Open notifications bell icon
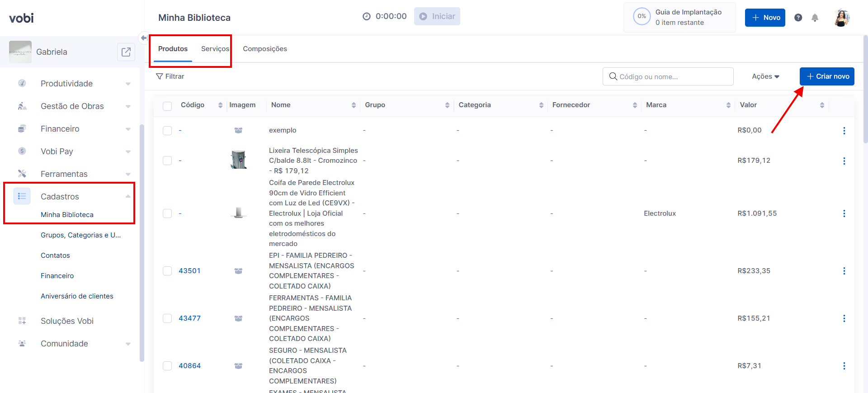 click(815, 18)
